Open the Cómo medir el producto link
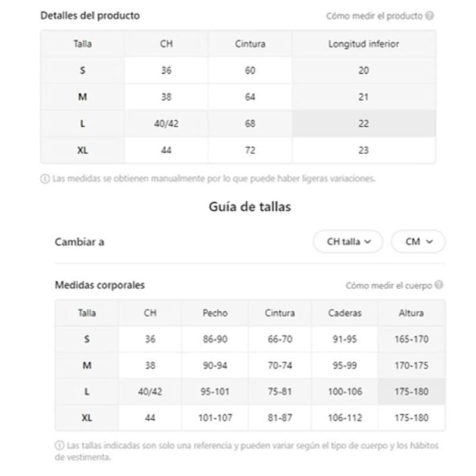Viewport: 476px width, 476px height. [x=374, y=16]
